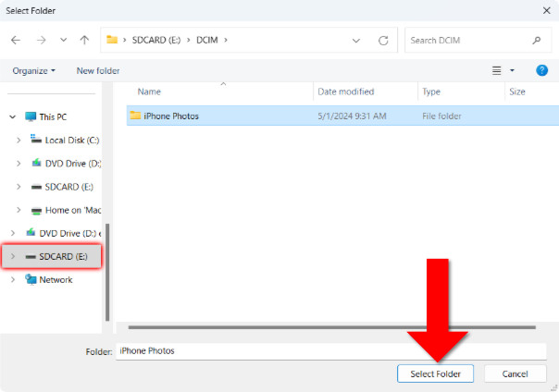Click iPhone Photos folder icon
The height and width of the screenshot is (392, 559).
click(135, 116)
